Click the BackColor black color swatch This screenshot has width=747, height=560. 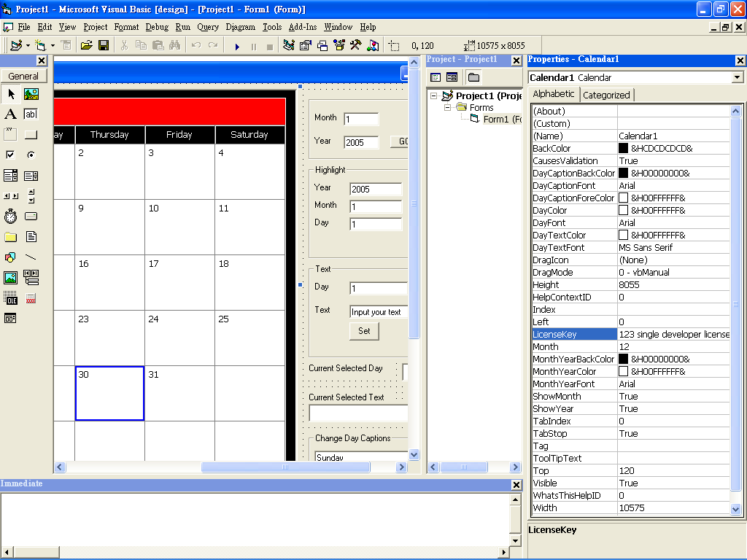[623, 149]
